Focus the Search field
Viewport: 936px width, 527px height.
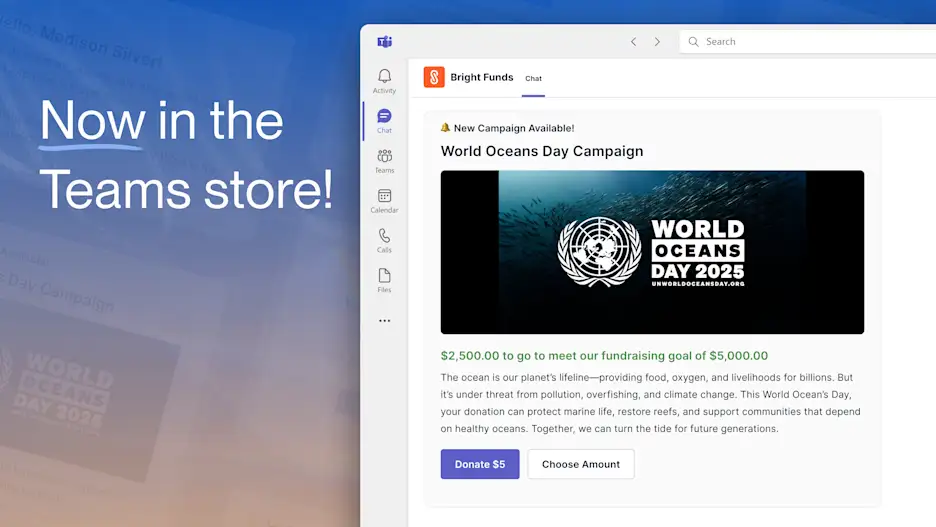[x=808, y=42]
